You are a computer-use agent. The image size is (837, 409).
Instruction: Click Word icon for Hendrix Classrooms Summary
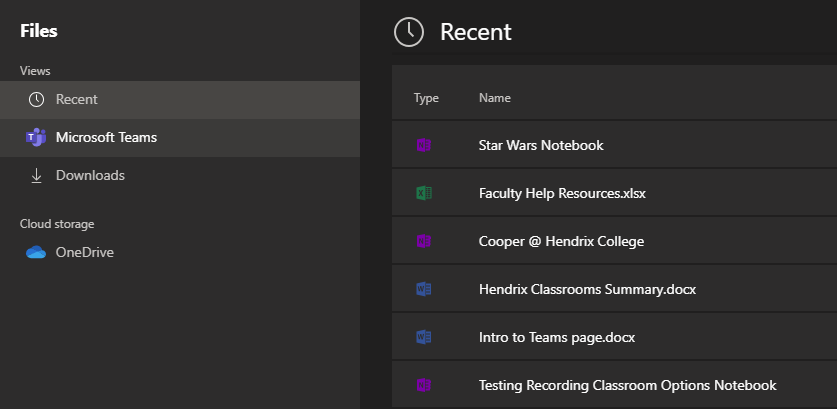pyautogui.click(x=424, y=289)
